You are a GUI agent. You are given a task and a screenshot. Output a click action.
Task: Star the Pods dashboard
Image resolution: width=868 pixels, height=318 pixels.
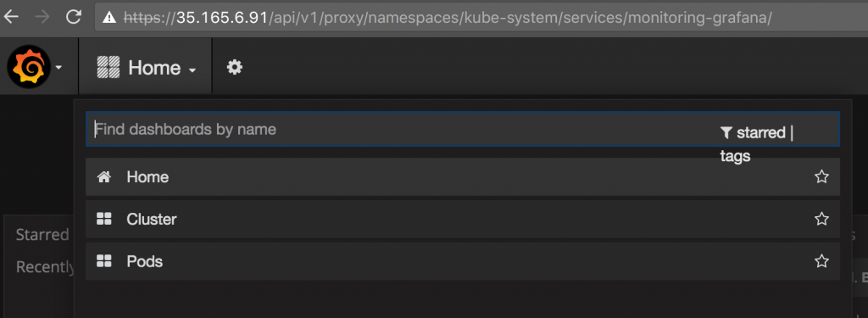(x=821, y=261)
